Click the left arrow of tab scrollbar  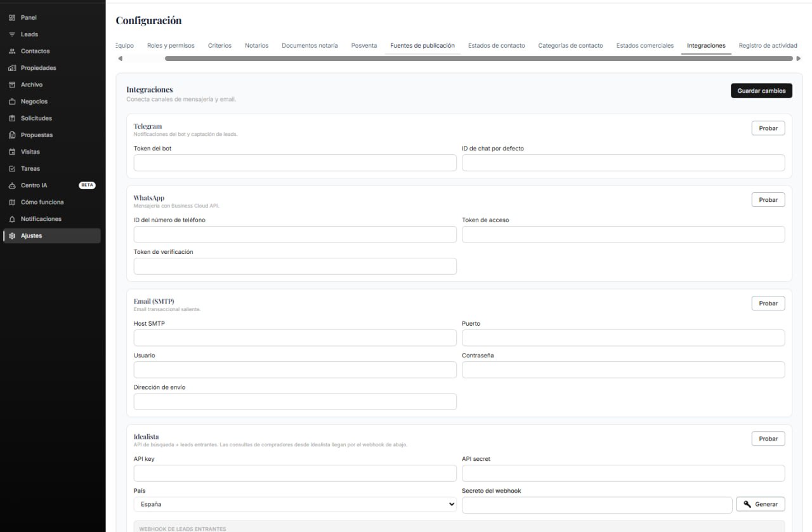click(120, 58)
